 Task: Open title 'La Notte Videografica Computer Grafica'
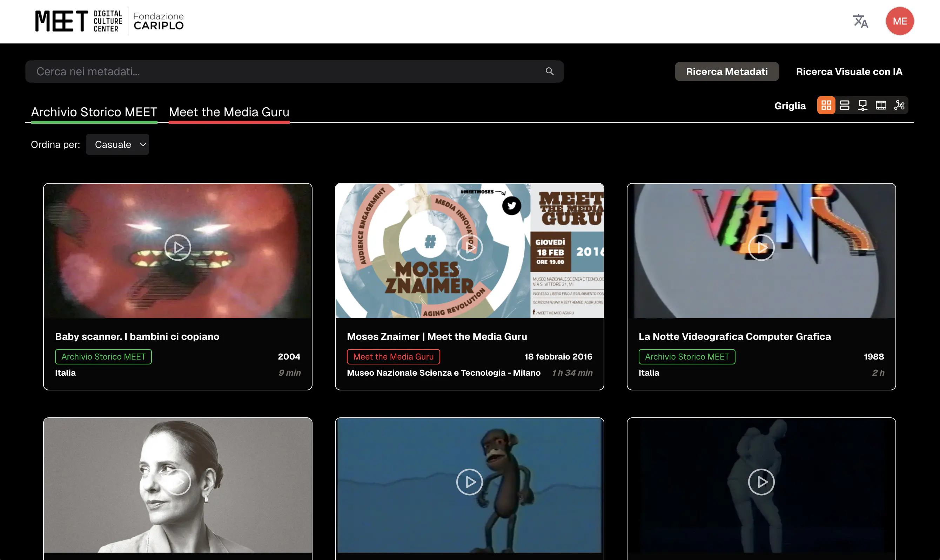coord(734,336)
